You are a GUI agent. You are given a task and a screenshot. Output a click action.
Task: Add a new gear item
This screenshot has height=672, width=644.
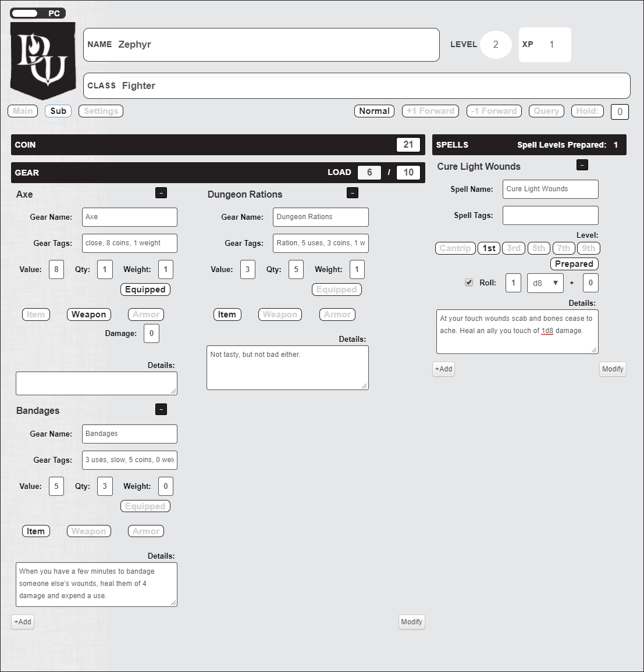[x=23, y=622]
